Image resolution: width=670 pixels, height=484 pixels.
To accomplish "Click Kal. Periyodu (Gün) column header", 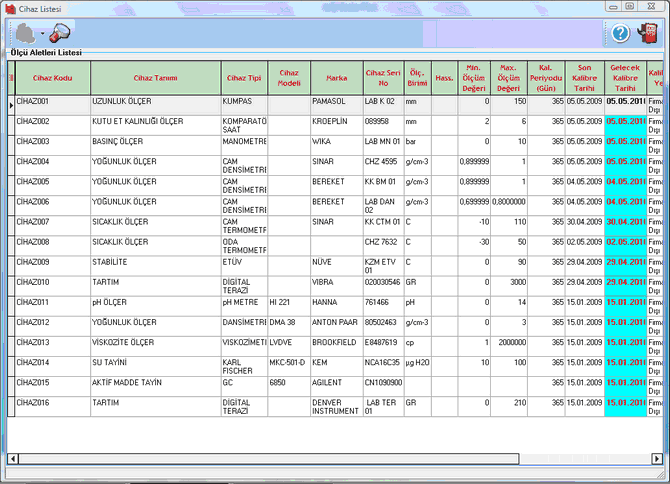I will (546, 78).
